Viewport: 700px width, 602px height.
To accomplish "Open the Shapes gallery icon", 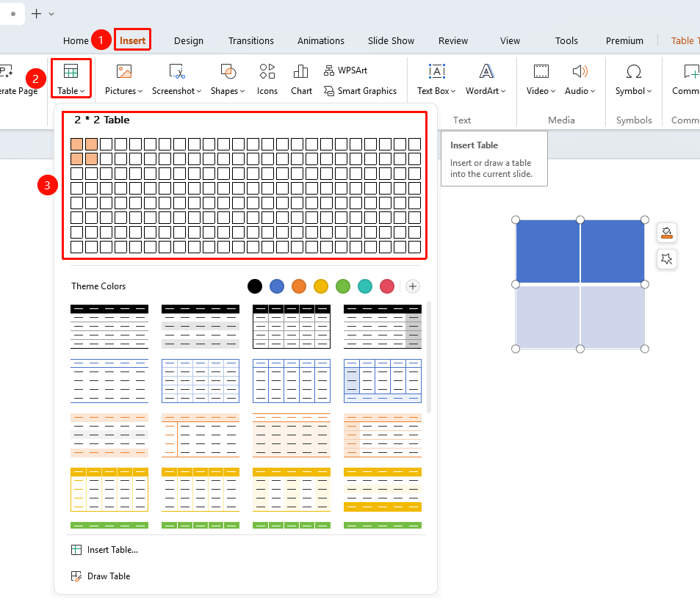I will coord(228,71).
